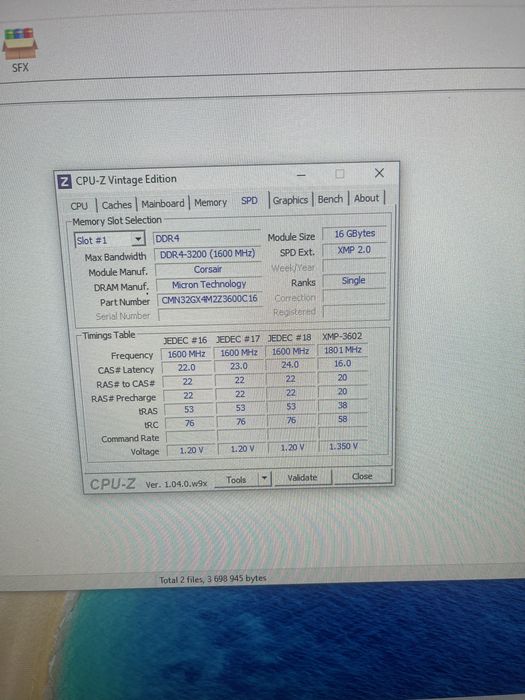Click the 1.350 V XMP voltage cell
Viewport: 525px width, 700px height.
click(343, 446)
